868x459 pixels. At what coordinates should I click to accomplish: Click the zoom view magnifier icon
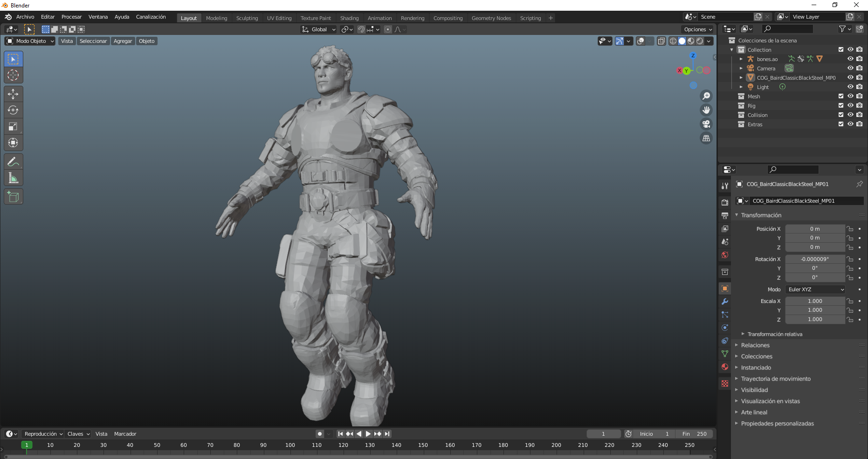[706, 96]
